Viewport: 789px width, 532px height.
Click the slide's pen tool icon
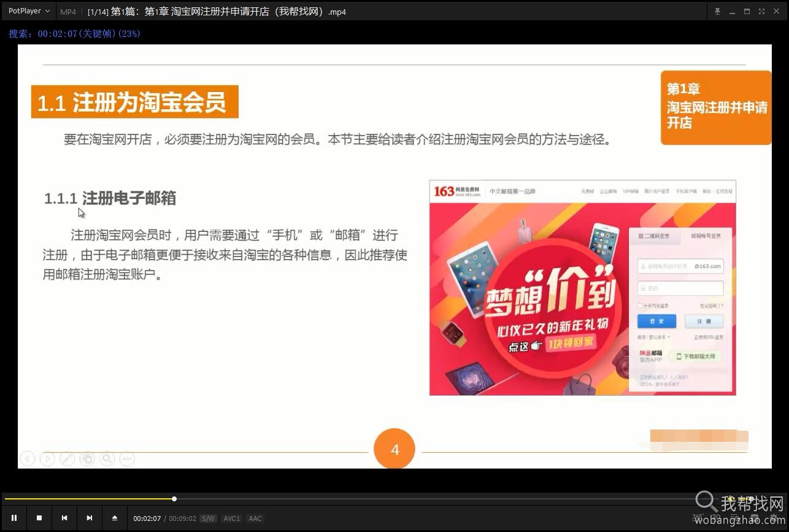tap(67, 458)
